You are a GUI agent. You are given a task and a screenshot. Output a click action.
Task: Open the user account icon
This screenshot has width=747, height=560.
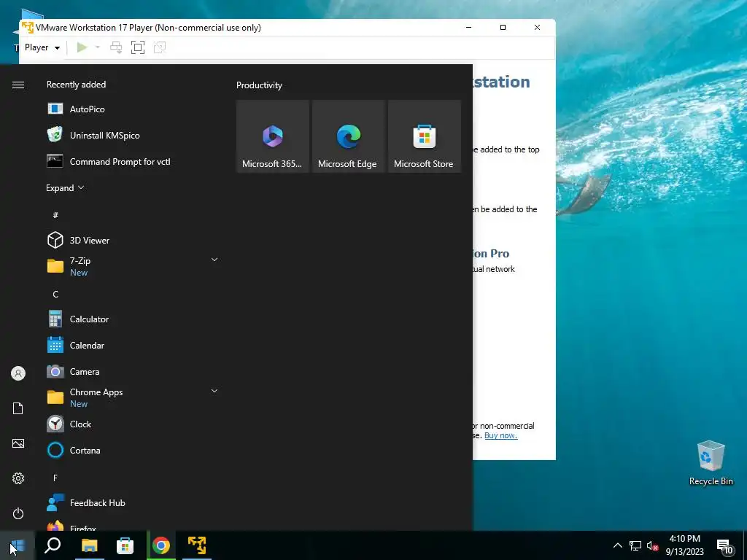point(18,373)
